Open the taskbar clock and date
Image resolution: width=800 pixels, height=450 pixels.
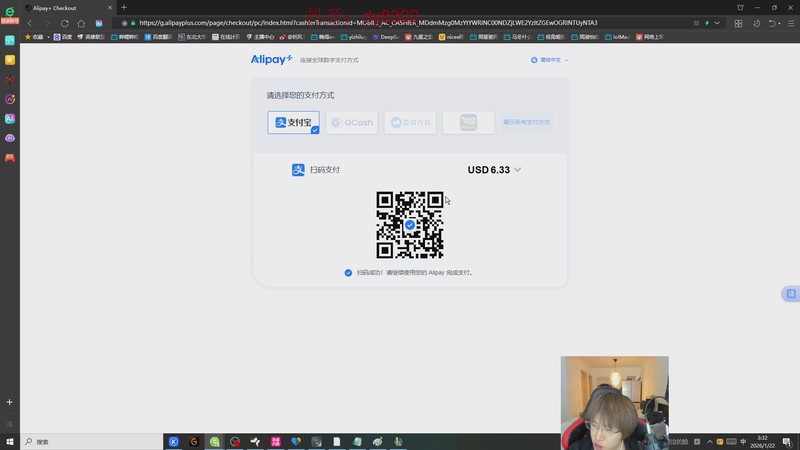click(x=762, y=442)
